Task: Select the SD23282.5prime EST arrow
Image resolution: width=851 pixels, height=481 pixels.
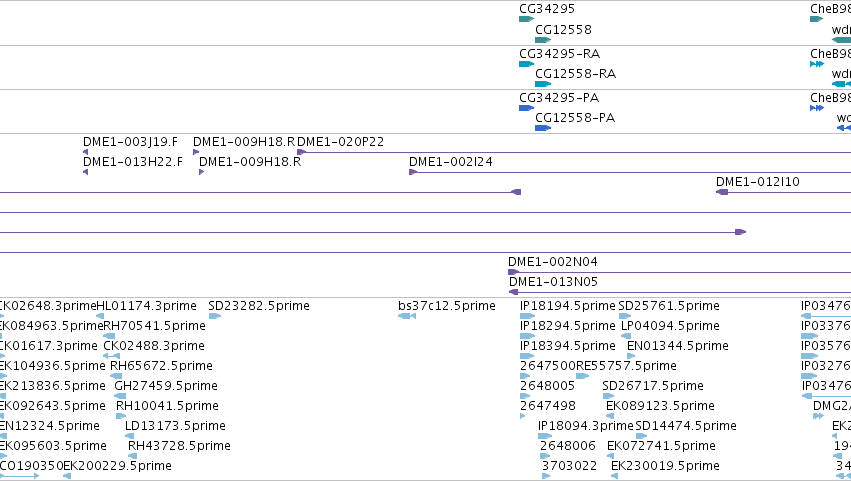Action: [215, 316]
